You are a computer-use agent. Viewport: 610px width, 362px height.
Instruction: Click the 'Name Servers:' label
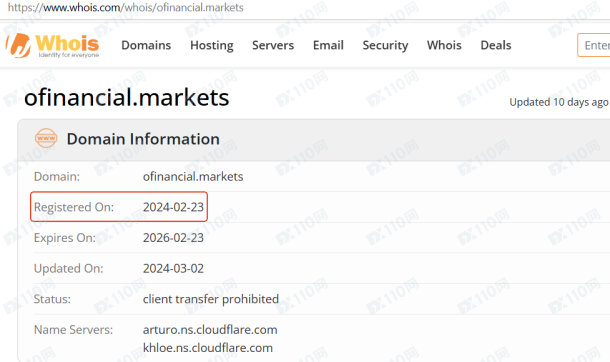[73, 330]
